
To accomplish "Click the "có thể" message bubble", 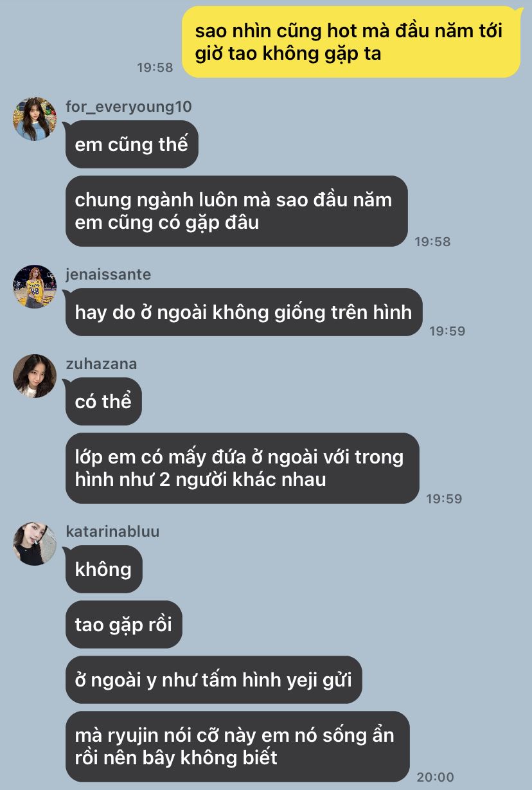I will [103, 402].
